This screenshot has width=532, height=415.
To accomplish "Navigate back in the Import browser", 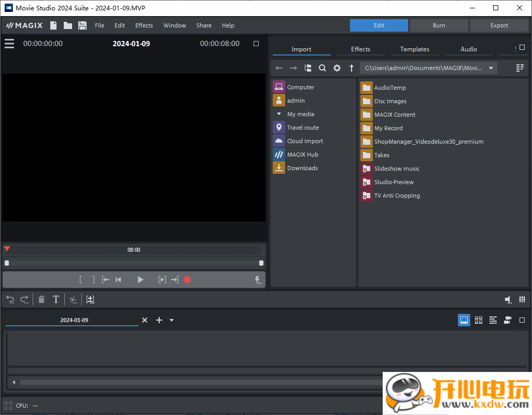I will (x=279, y=68).
